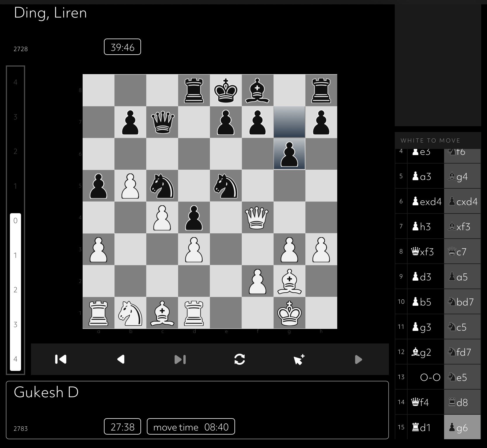
Task: Click the black knight on e5
Action: tap(226, 186)
